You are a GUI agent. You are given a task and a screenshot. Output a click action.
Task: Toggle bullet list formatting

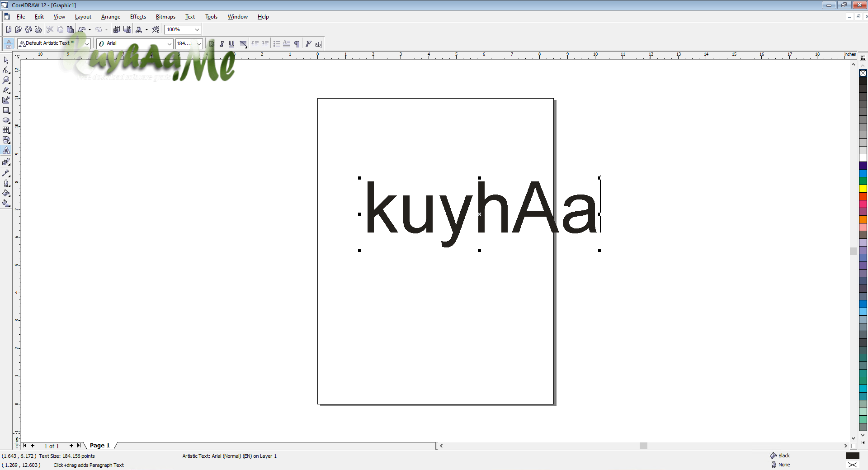[277, 44]
